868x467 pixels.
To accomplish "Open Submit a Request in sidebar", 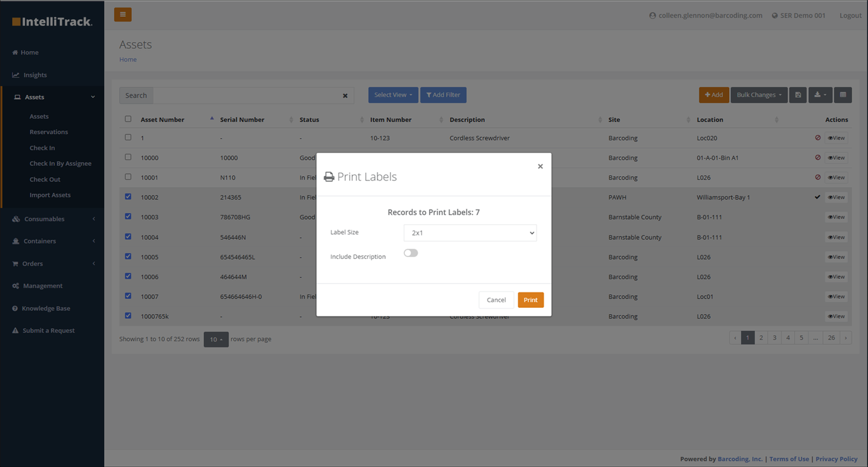I will [x=43, y=331].
